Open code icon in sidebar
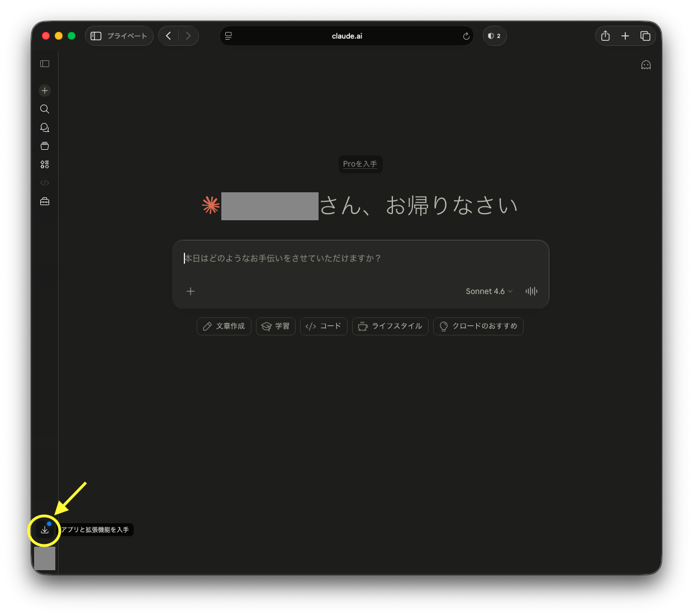693x616 pixels. click(45, 183)
